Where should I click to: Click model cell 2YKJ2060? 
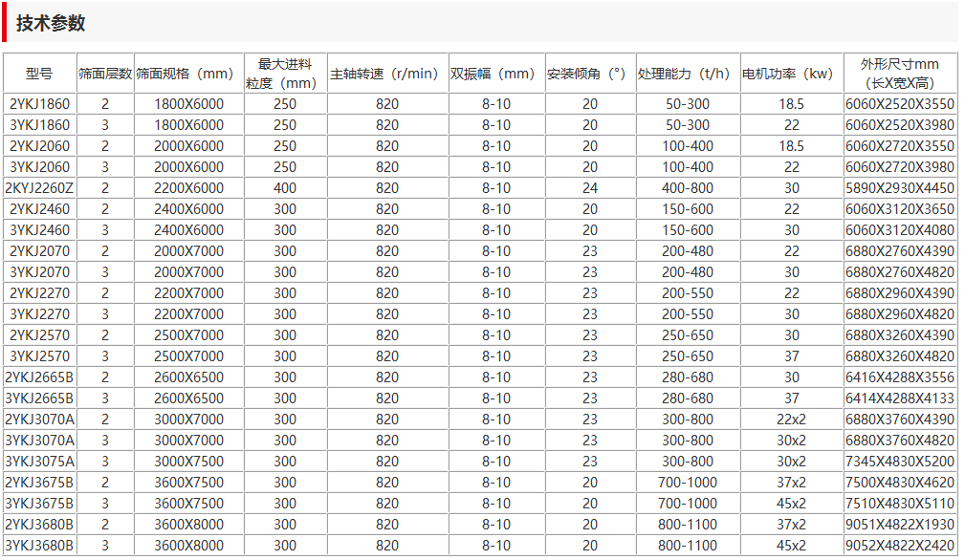coord(39,145)
